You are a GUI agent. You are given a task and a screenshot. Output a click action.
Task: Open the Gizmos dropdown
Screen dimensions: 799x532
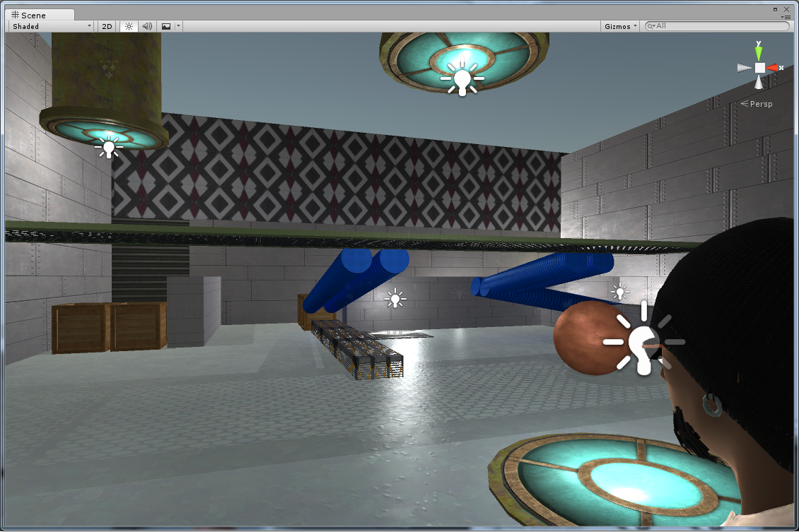620,26
